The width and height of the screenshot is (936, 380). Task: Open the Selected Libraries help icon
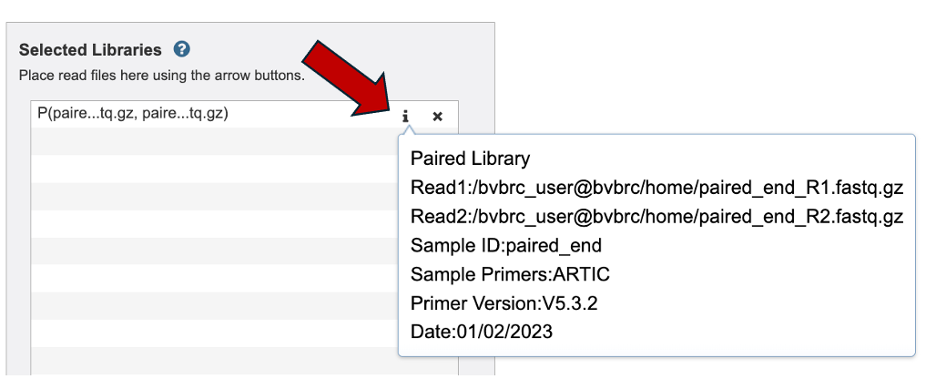point(181,50)
